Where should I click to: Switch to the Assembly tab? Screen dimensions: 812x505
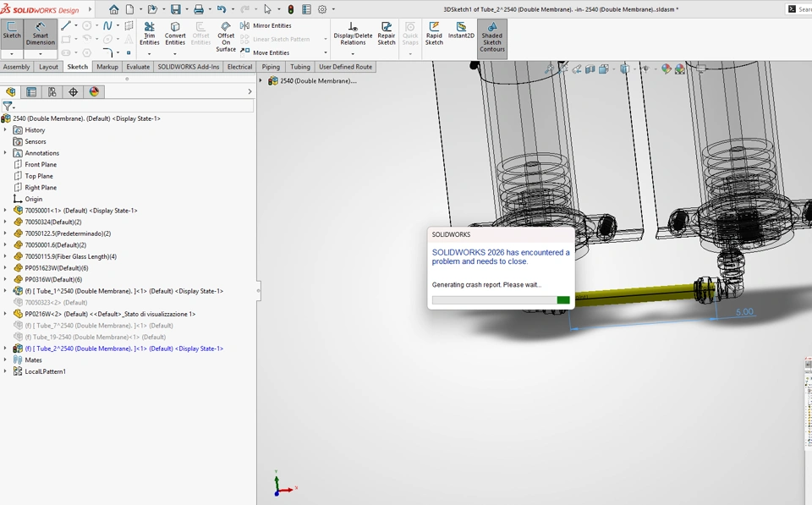(17, 67)
